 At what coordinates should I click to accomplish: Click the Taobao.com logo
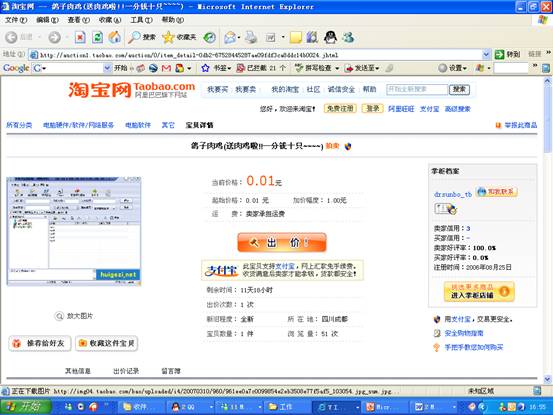(x=132, y=90)
